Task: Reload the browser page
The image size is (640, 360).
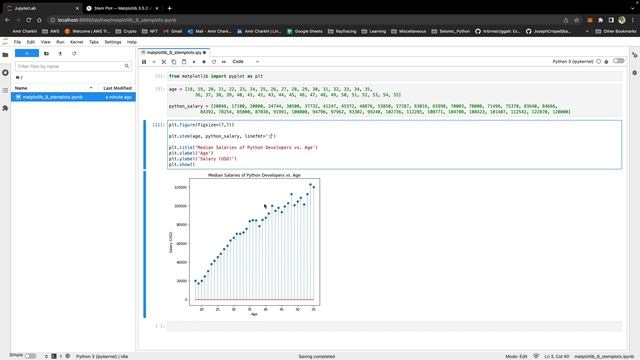Action: coord(29,20)
